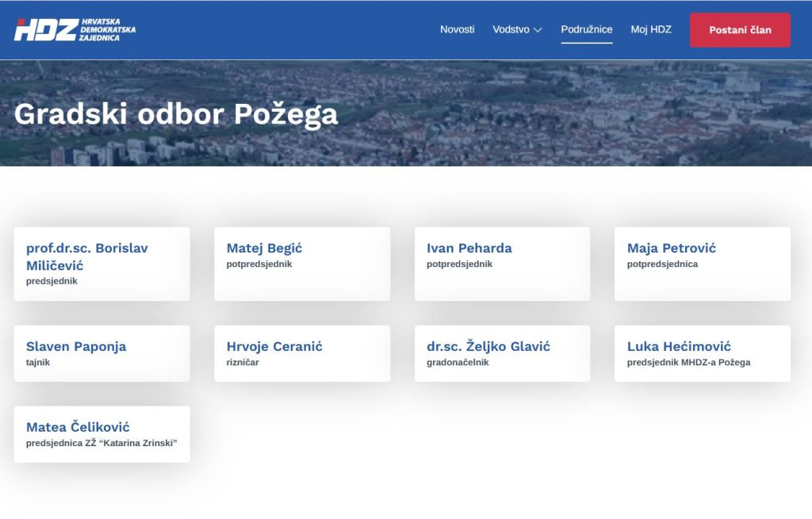The image size is (812, 519).
Task: Expand the Vodstvo dropdown menu
Action: pyautogui.click(x=517, y=29)
